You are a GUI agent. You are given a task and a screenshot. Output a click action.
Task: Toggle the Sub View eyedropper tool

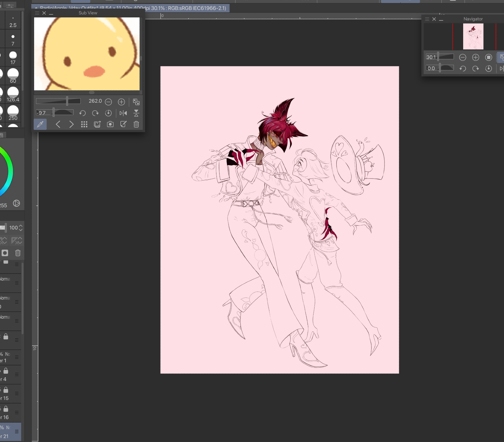[x=40, y=124]
